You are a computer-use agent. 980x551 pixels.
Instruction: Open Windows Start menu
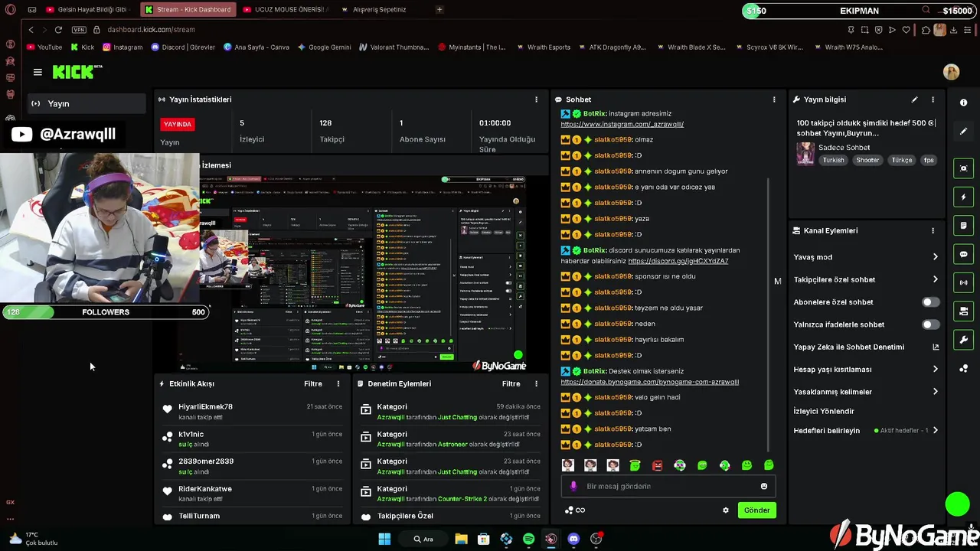(x=384, y=539)
